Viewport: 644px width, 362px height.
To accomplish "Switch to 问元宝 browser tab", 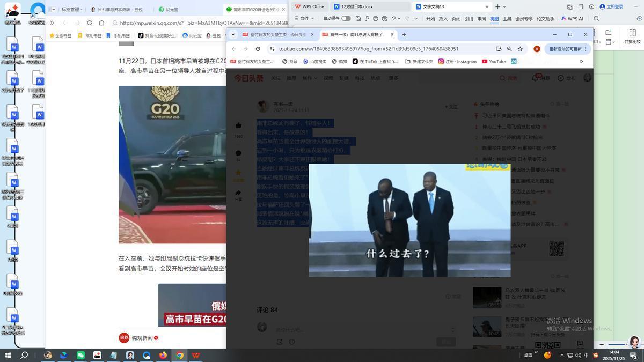I will tap(169, 9).
